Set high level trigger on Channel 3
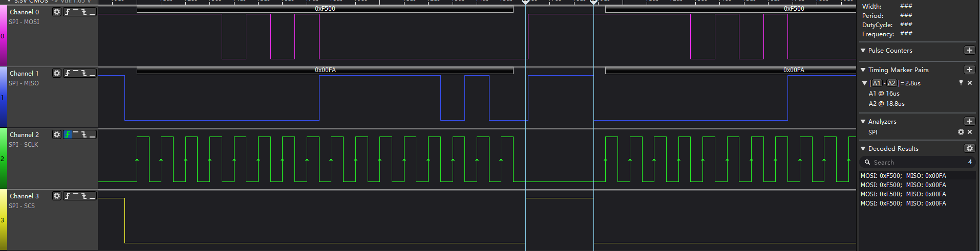Screen dimensions: 980x251 coord(76,196)
